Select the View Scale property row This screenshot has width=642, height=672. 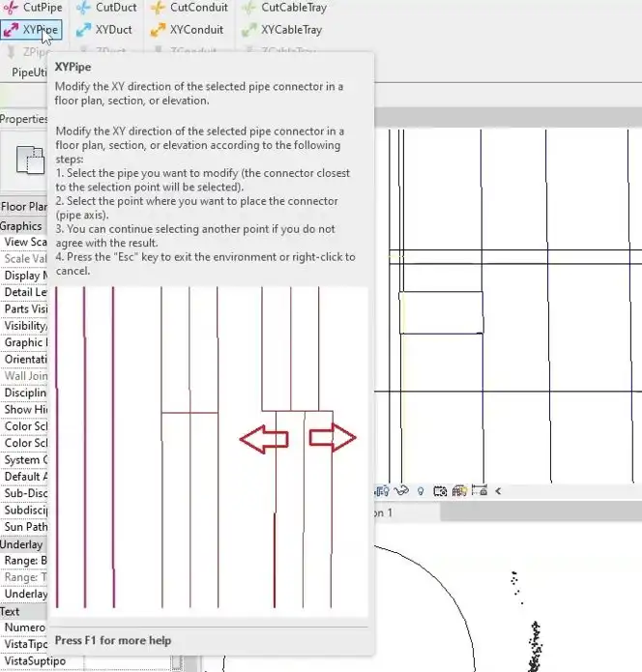pos(23,242)
